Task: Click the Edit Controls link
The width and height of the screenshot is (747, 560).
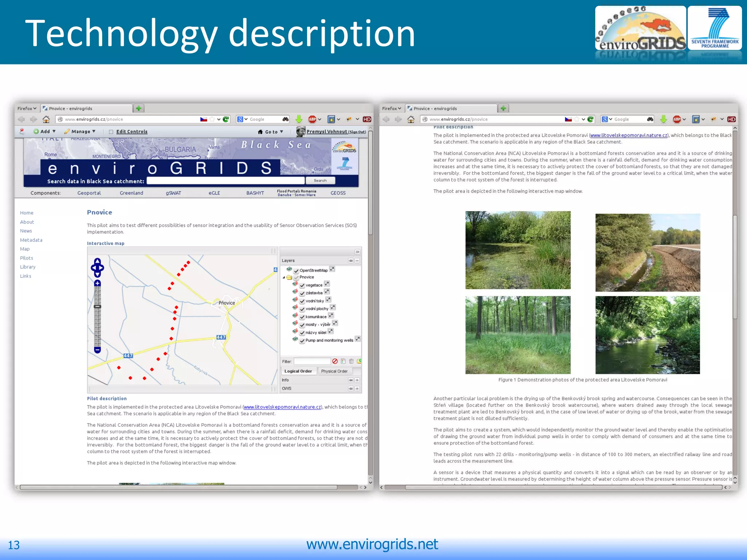Action: (x=132, y=132)
